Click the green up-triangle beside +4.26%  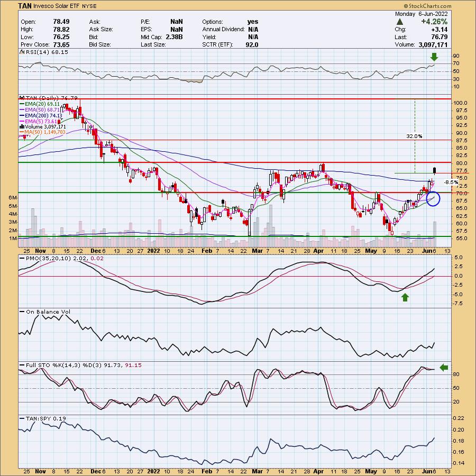pos(399,22)
